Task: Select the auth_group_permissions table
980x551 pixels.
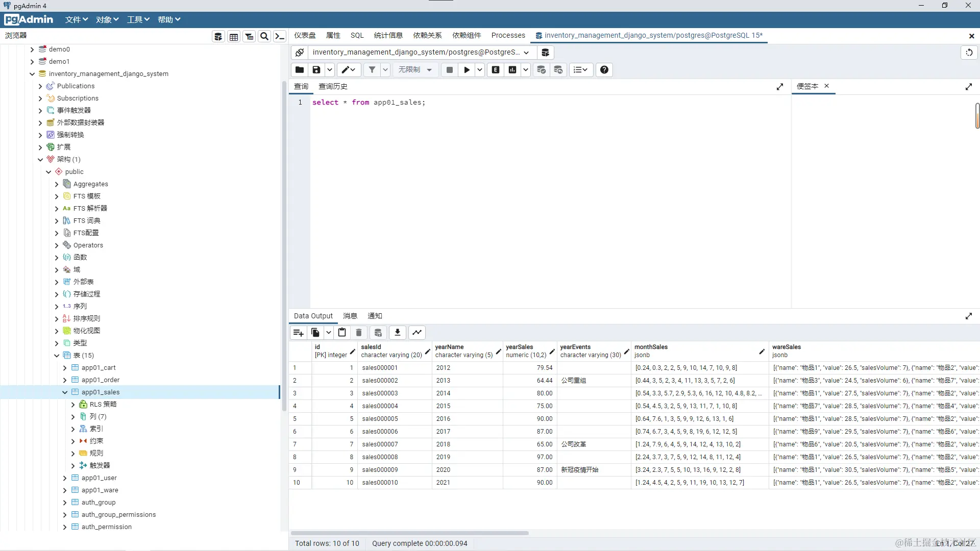Action: (x=118, y=515)
